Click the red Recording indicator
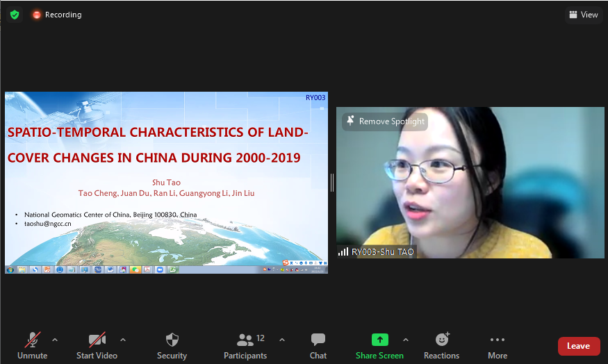The height and width of the screenshot is (364, 608). [x=57, y=15]
